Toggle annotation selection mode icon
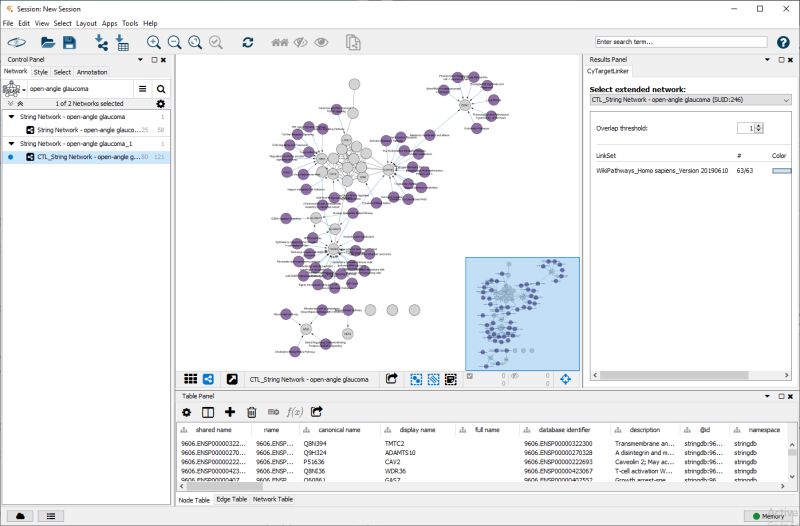The height and width of the screenshot is (526, 800). 451,379
